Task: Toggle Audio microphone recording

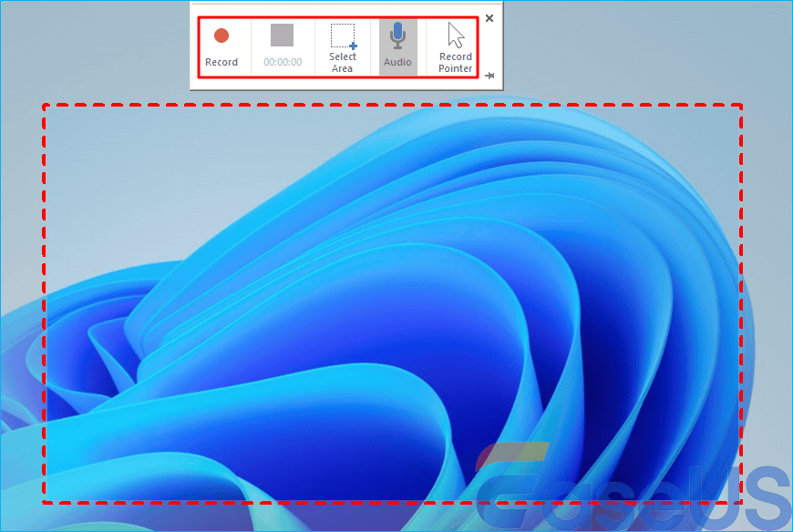Action: point(397,47)
